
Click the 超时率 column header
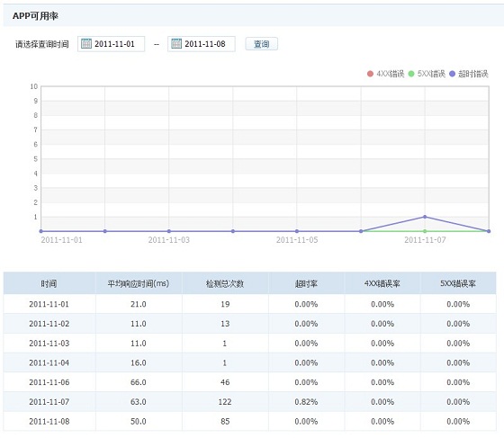click(x=306, y=283)
